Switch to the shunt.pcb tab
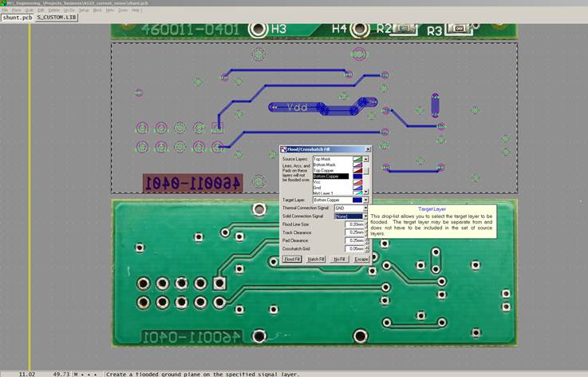588x377 pixels. point(16,17)
